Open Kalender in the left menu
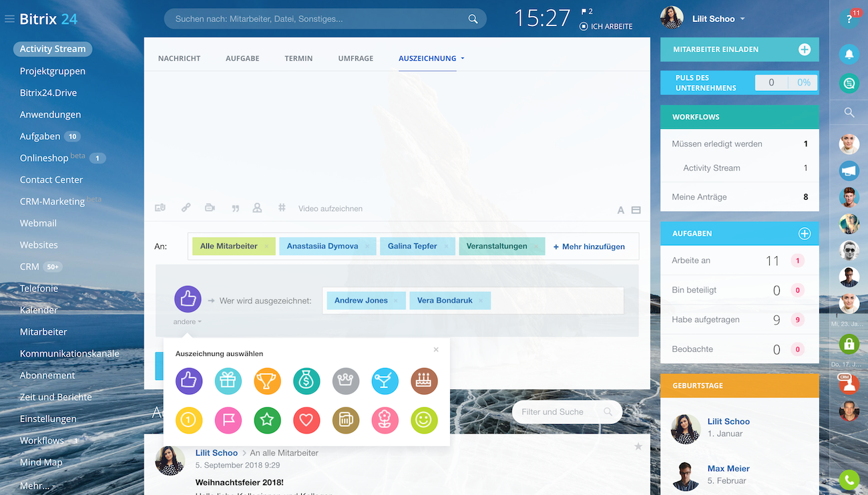This screenshot has height=495, width=868. tap(39, 310)
